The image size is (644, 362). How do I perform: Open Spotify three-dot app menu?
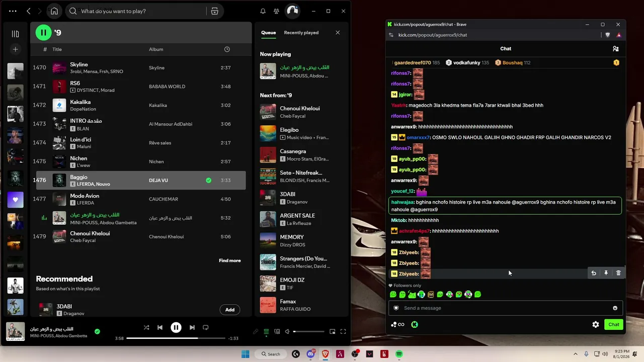(13, 11)
